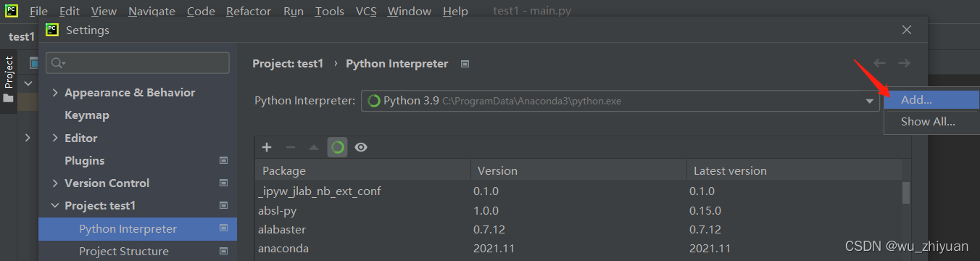Screen dimensions: 980x261
Task: Click the uninstall package minus icon
Action: (x=290, y=147)
